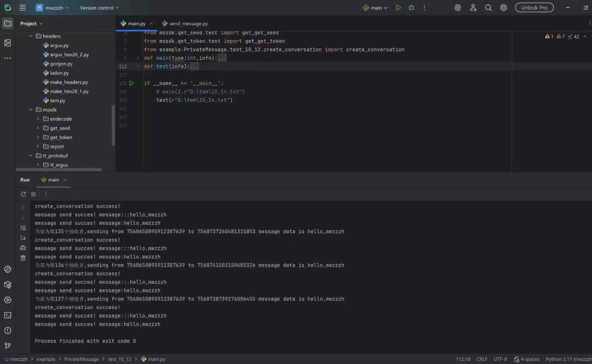Change UTF-8 file encoding
The width and height of the screenshot is (592, 364).
pos(500,359)
